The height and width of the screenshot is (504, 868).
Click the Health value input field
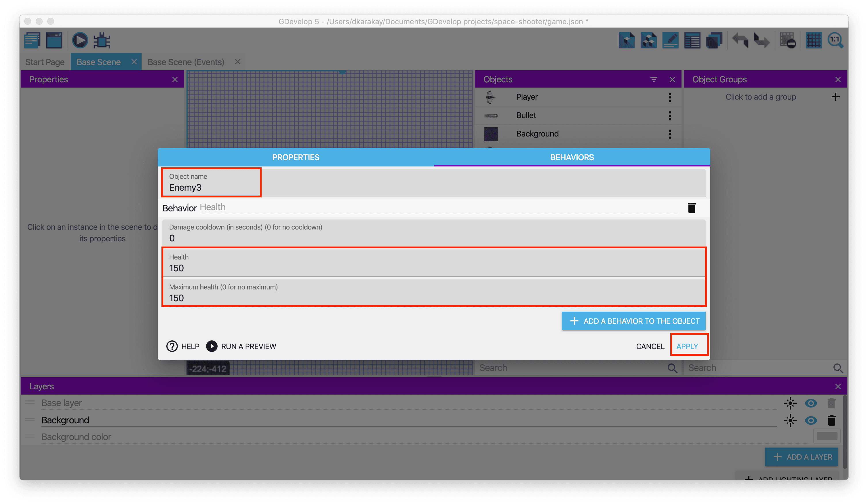tap(433, 268)
